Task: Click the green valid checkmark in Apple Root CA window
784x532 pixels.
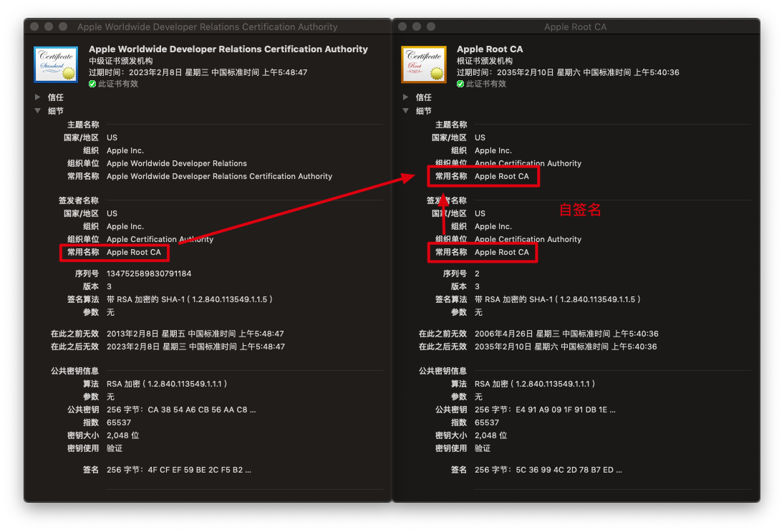Action: tap(460, 84)
